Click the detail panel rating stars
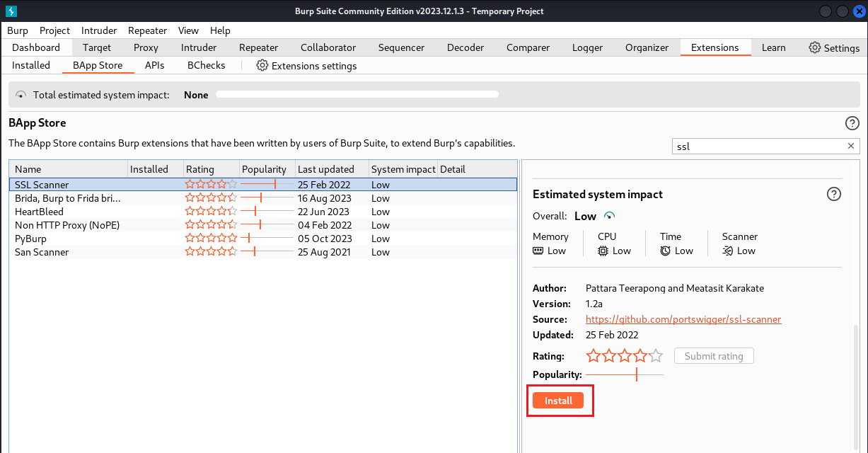Screen dimensions: 868x453 click(625, 356)
